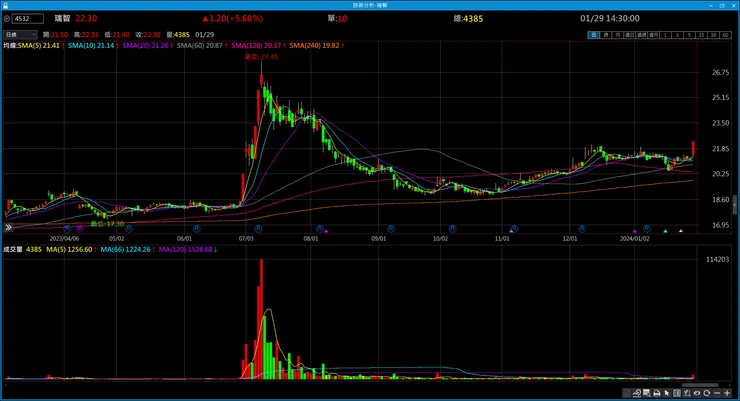The width and height of the screenshot is (740, 401).
Task: Click the SMA(20) 21.26 moving average label
Action: 145,45
